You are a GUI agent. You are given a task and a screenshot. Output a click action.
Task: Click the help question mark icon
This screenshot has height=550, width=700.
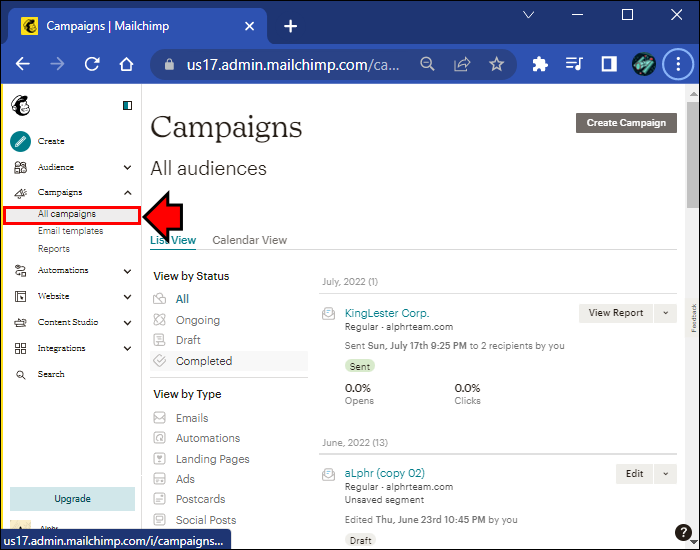(683, 532)
